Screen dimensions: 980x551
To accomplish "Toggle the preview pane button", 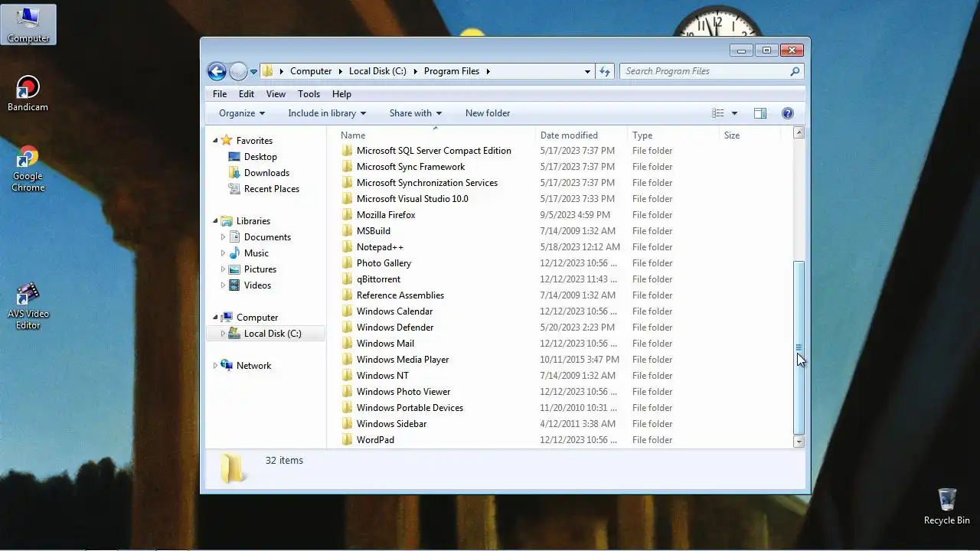I will [x=760, y=113].
